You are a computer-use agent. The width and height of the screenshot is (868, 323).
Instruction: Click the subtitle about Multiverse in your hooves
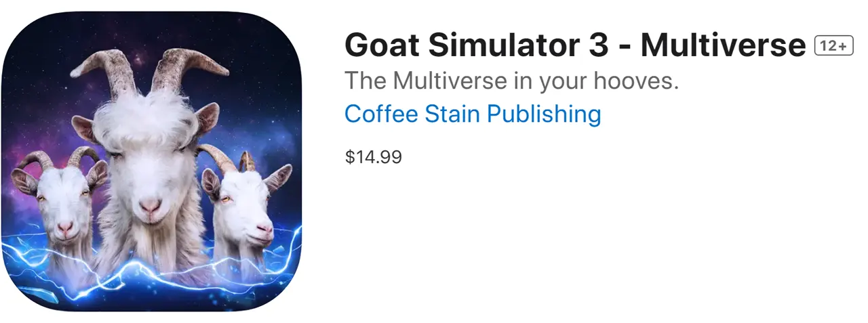click(512, 81)
